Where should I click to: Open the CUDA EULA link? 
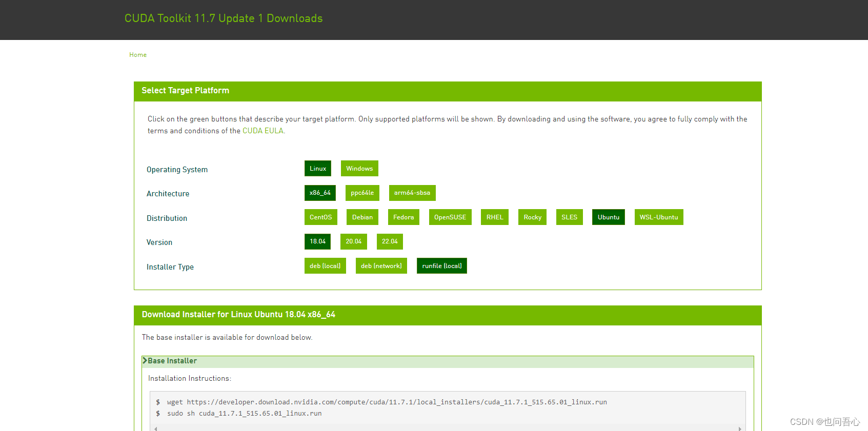(x=263, y=131)
